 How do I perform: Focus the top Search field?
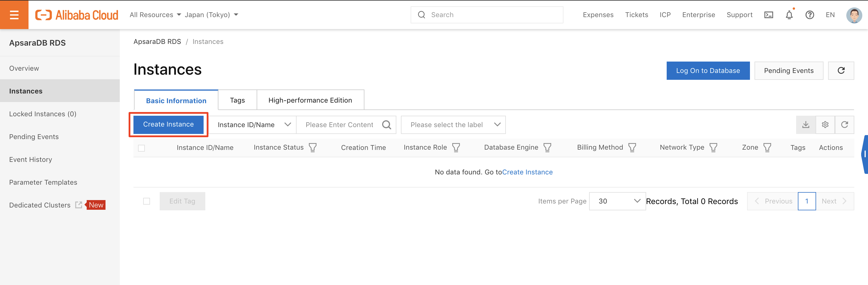point(486,15)
